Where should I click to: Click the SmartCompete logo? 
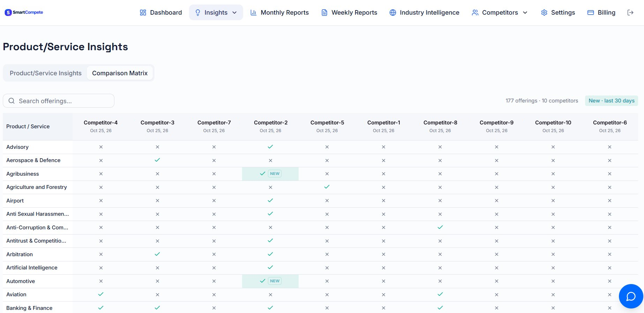click(x=24, y=13)
